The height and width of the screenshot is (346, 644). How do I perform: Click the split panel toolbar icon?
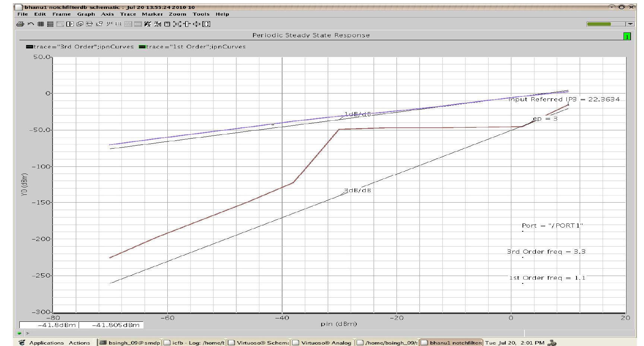pos(70,24)
